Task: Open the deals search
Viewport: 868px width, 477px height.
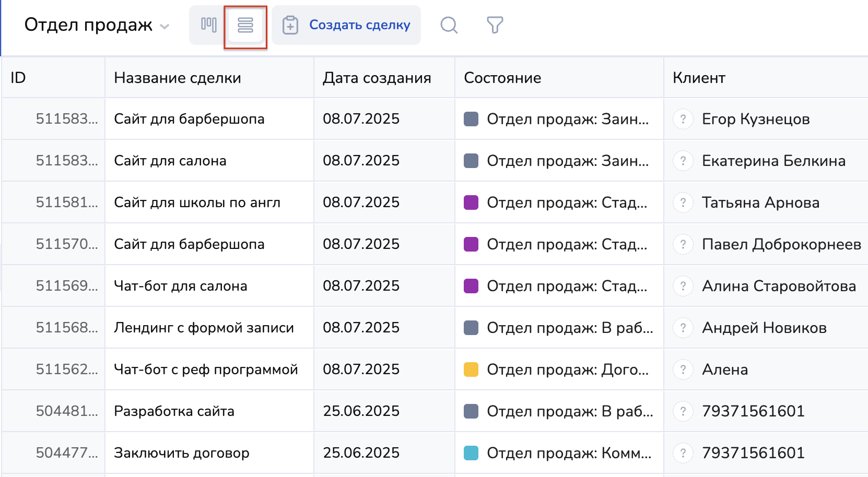Action: pyautogui.click(x=449, y=25)
